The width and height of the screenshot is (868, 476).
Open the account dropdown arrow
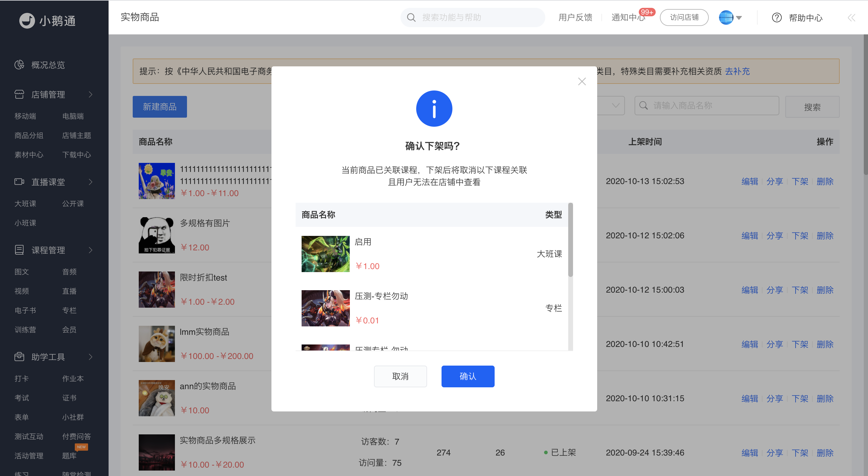(x=739, y=18)
